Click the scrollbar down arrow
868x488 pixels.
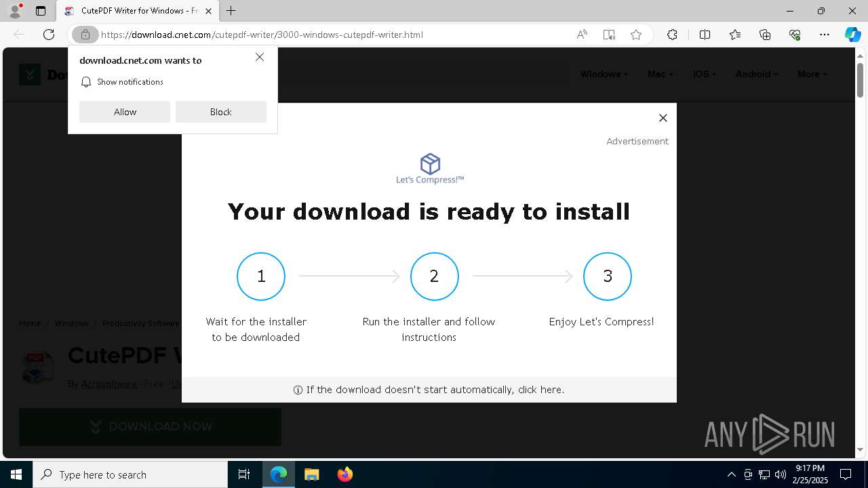point(860,449)
